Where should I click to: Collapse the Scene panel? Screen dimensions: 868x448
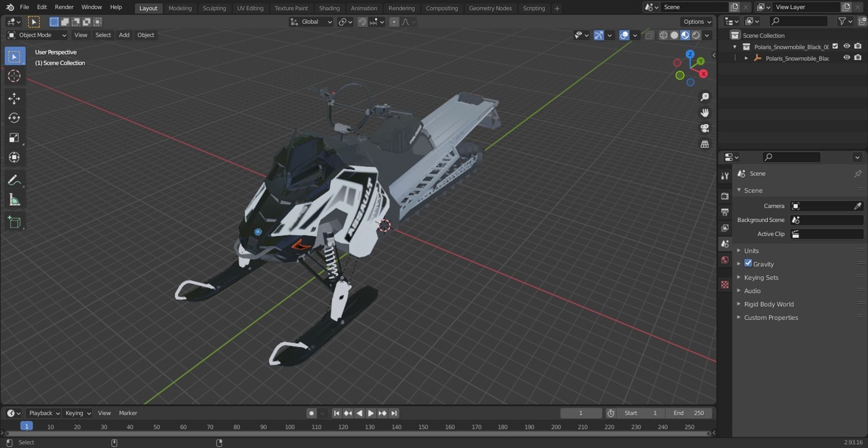click(x=753, y=190)
